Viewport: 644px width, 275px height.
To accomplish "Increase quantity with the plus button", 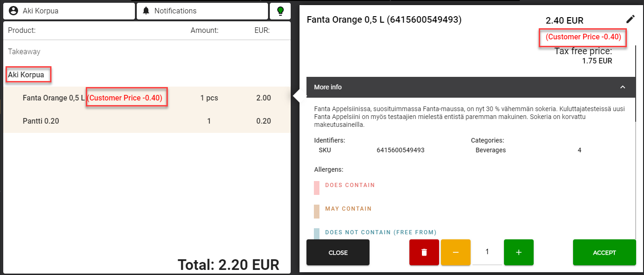I will pos(518,252).
